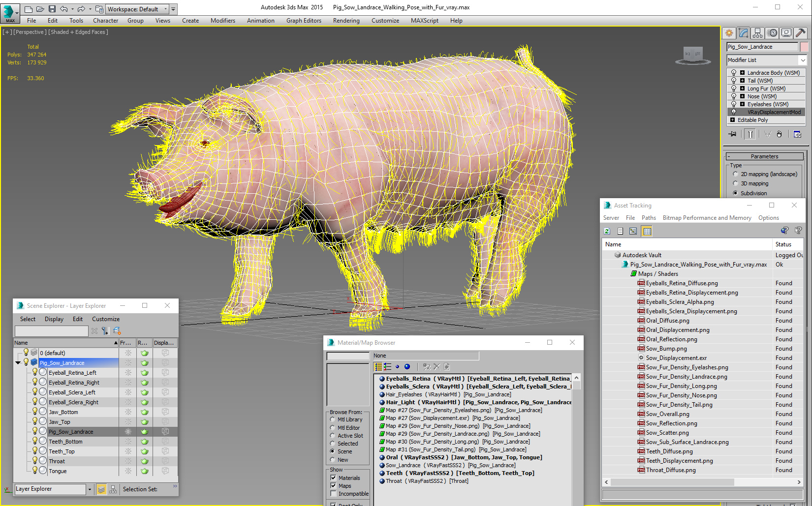The width and height of the screenshot is (812, 506).
Task: Collapse the Parameters rollout
Action: (765, 156)
